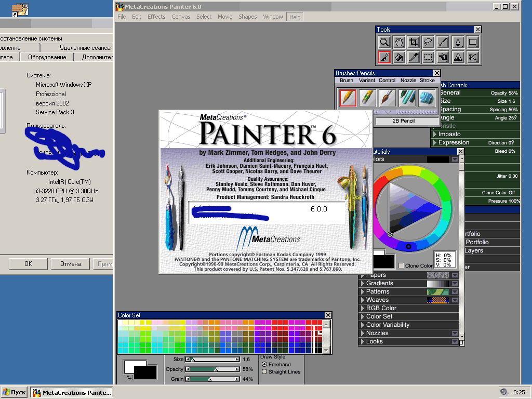The width and height of the screenshot is (532, 399).
Task: Select the Brush tool outlined in red
Action: pyautogui.click(x=384, y=57)
